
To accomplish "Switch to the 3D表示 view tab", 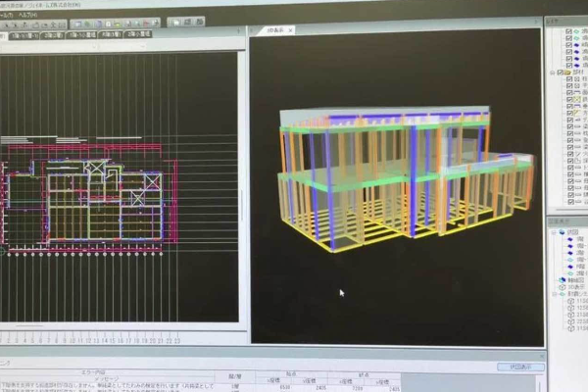I will pyautogui.click(x=277, y=30).
